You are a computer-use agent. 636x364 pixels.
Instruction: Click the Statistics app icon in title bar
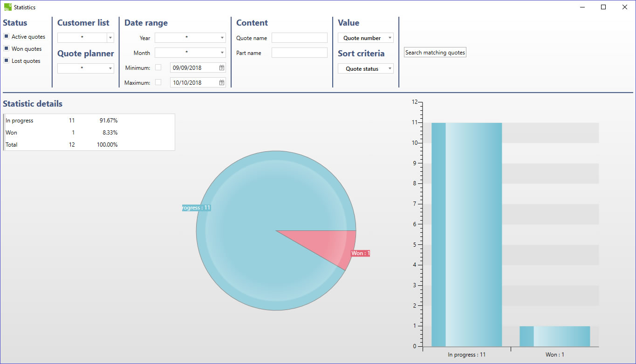7,7
